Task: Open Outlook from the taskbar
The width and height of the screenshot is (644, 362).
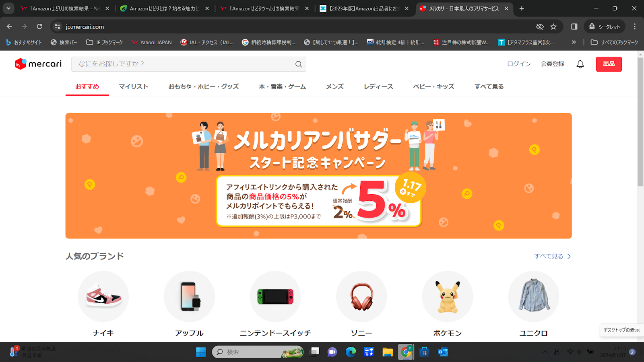Action: click(443, 352)
